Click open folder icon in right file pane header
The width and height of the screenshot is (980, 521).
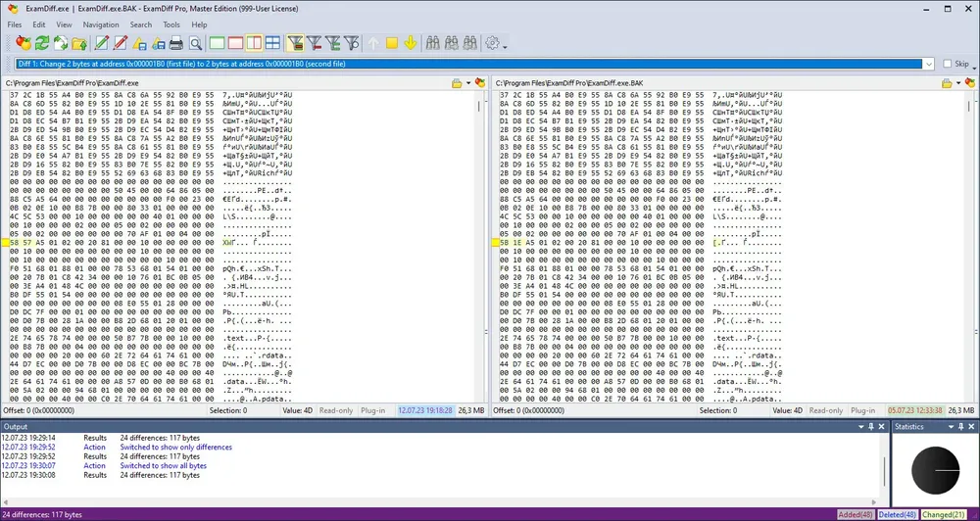click(947, 82)
